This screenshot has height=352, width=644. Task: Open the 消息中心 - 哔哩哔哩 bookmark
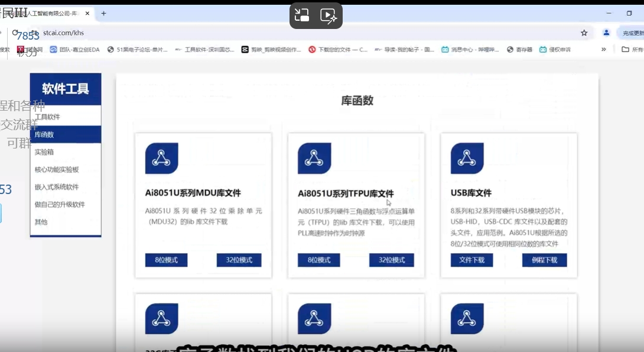(x=470, y=49)
